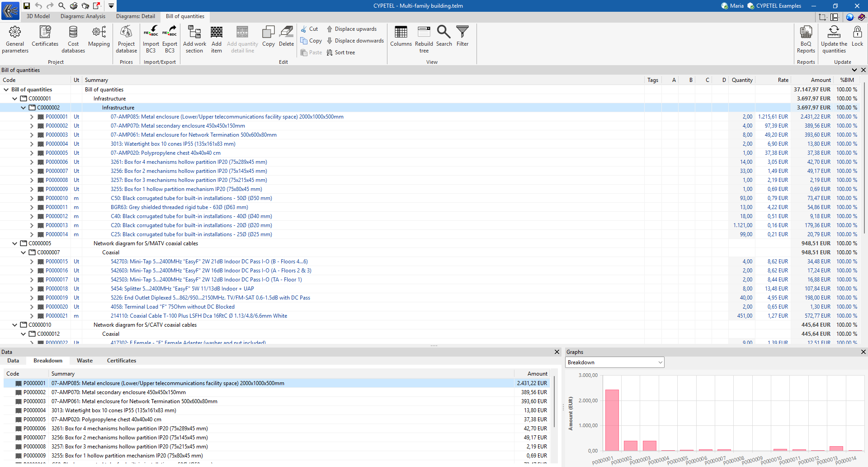
Task: Click the Quantity column header
Action: pyautogui.click(x=742, y=80)
